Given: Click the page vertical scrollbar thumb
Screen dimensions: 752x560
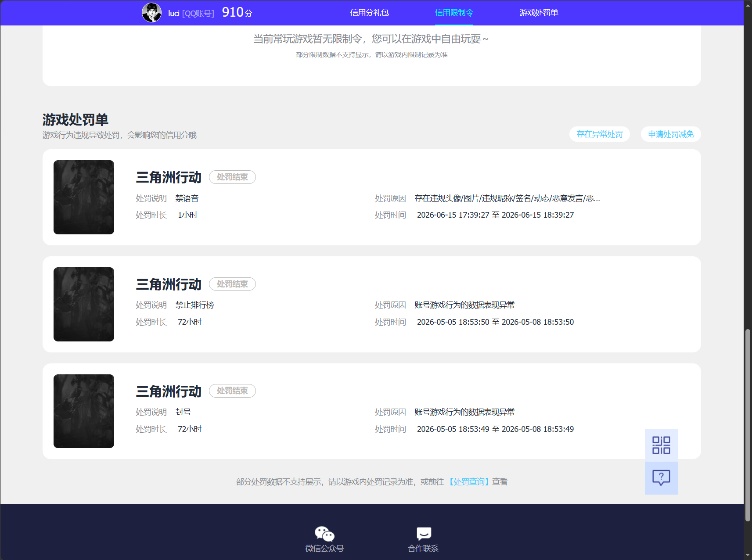Looking at the screenshot, I should coord(748,425).
